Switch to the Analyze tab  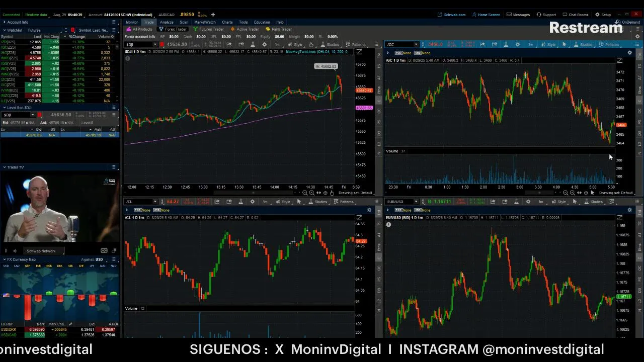[166, 22]
